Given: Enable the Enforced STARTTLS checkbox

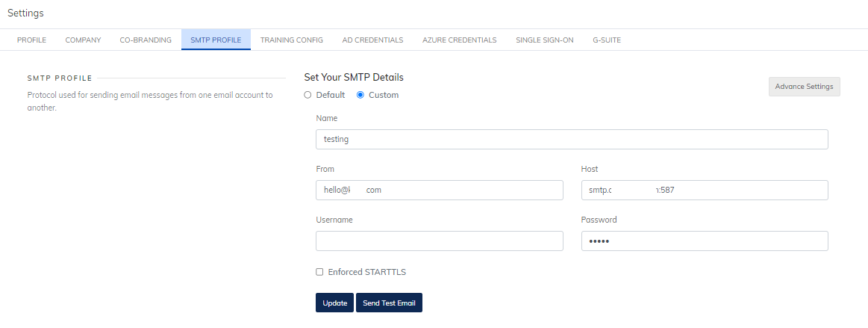Looking at the screenshot, I should 319,272.
